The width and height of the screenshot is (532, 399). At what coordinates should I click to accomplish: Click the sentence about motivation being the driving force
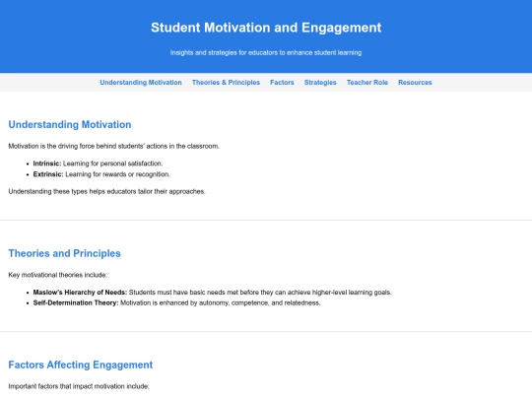(114, 146)
